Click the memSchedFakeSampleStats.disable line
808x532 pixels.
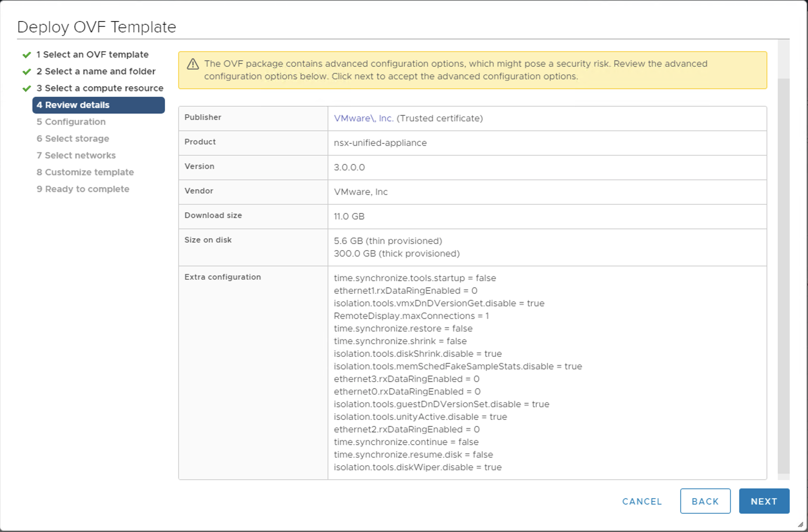[458, 367]
